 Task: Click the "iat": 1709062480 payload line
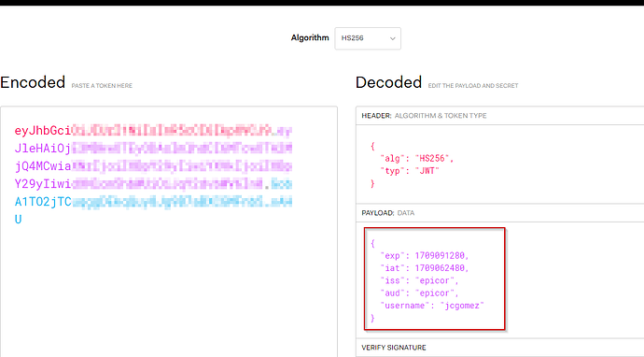point(425,267)
